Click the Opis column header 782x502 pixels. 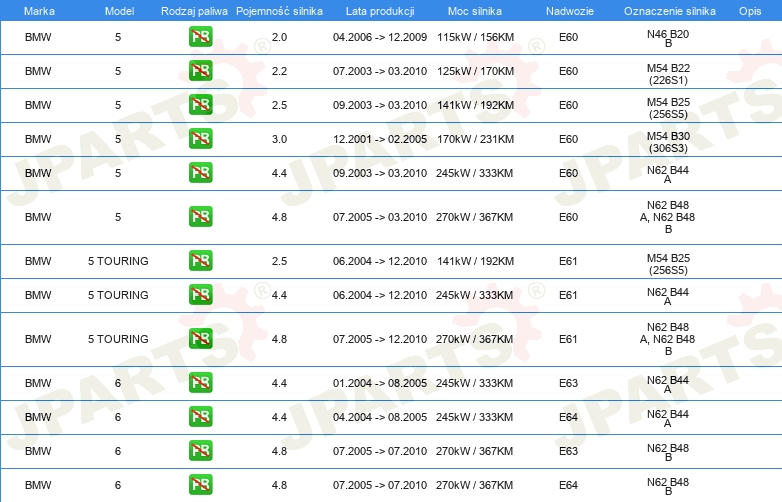[x=750, y=11]
